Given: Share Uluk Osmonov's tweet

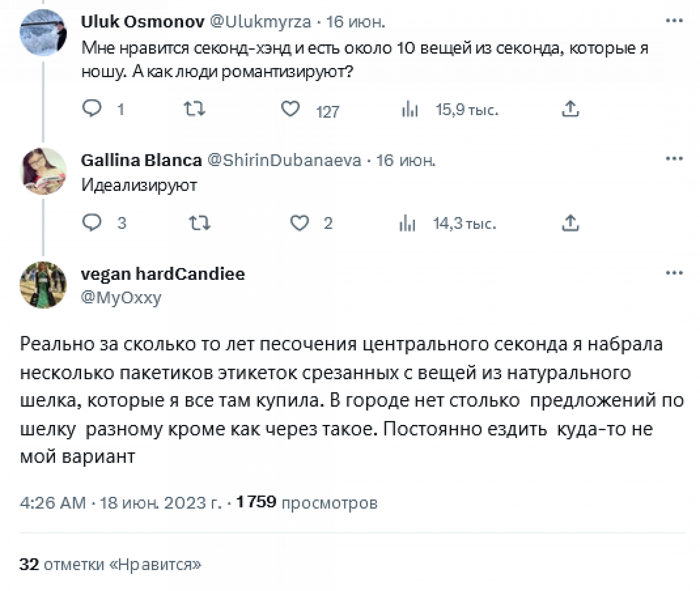Looking at the screenshot, I should (570, 109).
